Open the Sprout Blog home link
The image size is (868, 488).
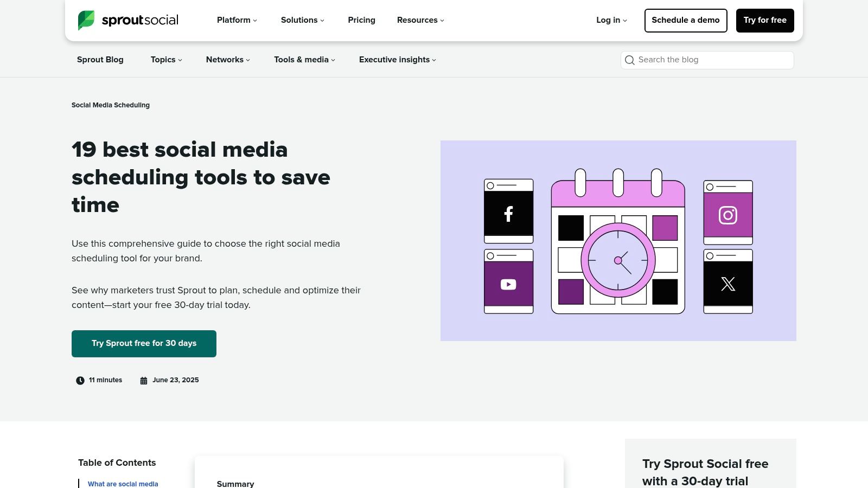coord(100,60)
